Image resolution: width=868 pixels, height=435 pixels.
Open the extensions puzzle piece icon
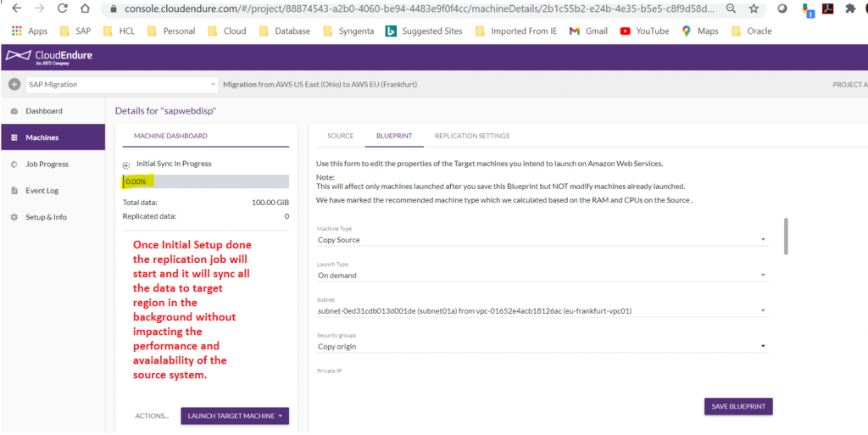pyautogui.click(x=850, y=8)
